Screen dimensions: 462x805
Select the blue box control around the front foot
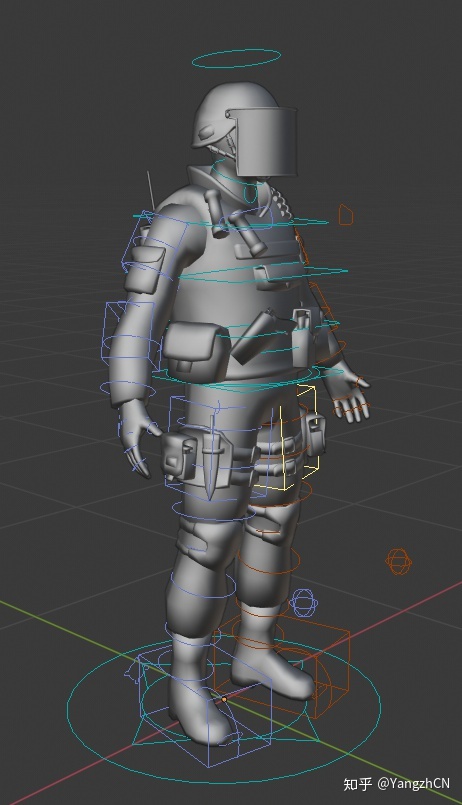click(205, 707)
